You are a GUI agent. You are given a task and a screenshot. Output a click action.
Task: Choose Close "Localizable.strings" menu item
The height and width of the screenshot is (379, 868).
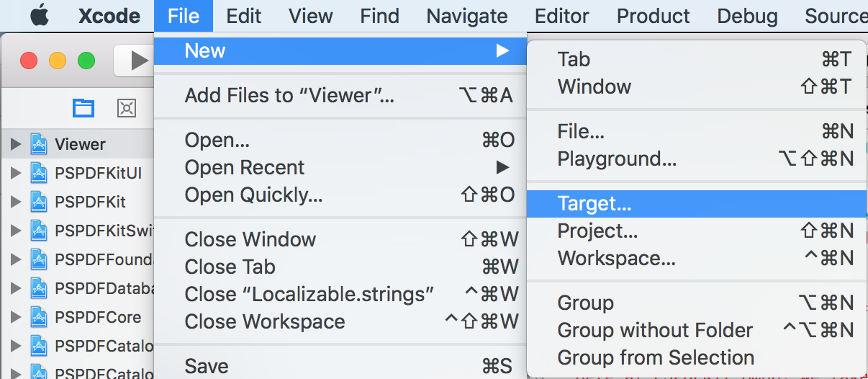coord(309,295)
